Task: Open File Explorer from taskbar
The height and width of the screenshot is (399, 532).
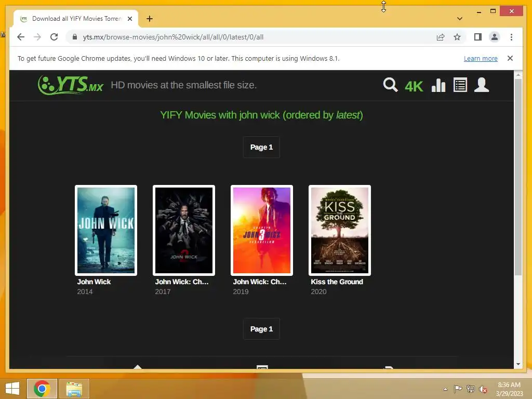Action: [x=74, y=389]
